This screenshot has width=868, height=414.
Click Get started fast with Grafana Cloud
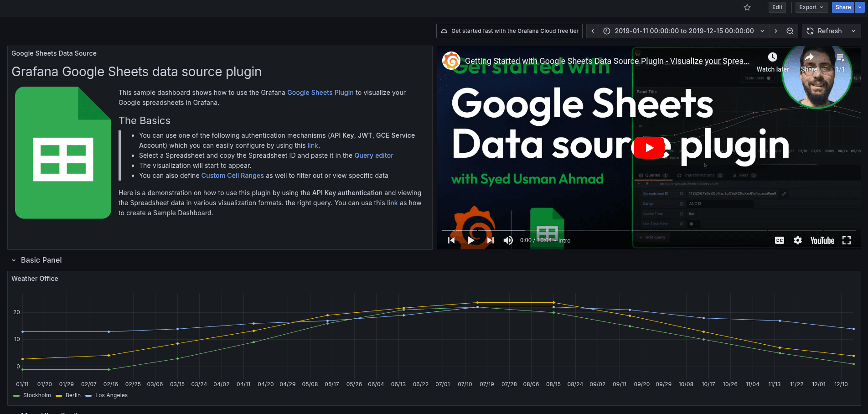509,31
